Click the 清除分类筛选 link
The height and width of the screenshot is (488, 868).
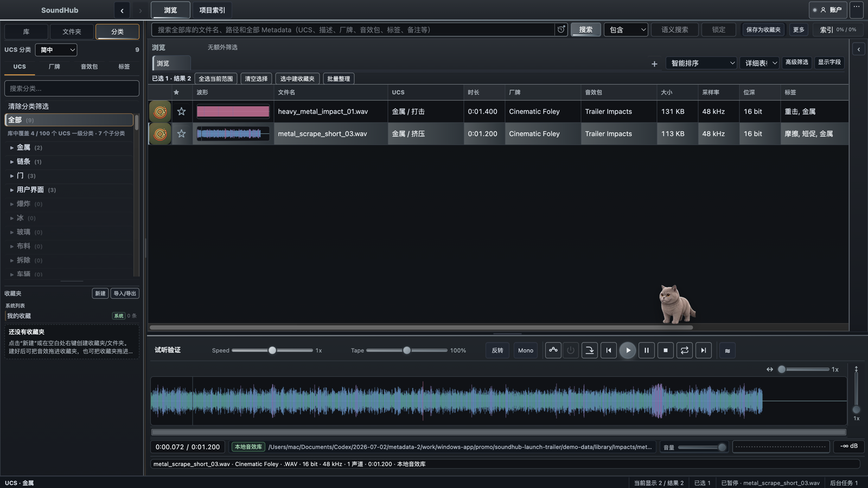pyautogui.click(x=28, y=106)
